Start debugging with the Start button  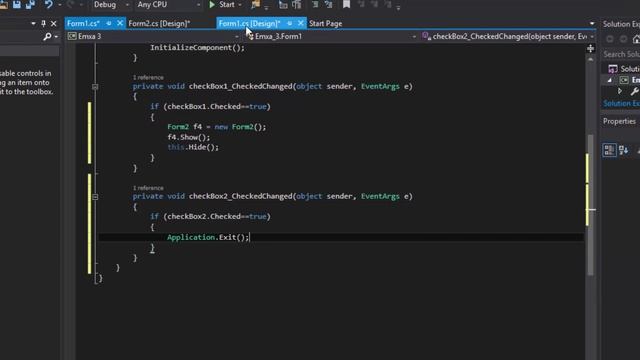222,5
